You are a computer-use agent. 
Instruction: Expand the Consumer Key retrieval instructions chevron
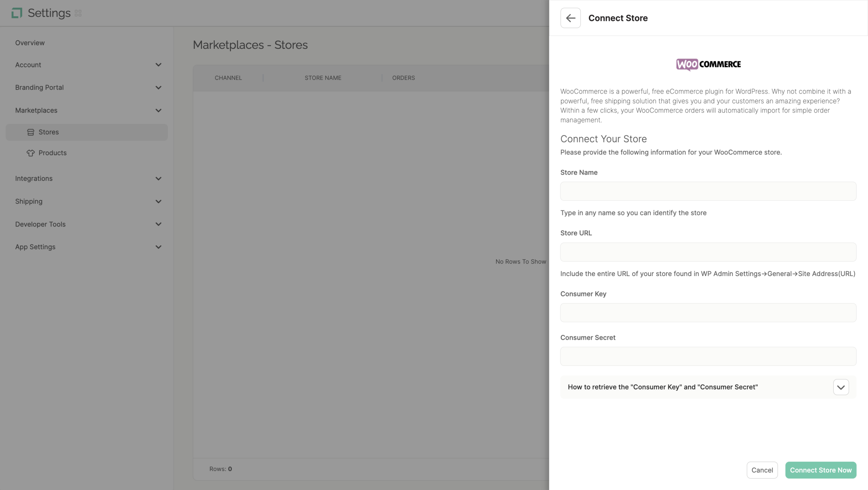[841, 387]
